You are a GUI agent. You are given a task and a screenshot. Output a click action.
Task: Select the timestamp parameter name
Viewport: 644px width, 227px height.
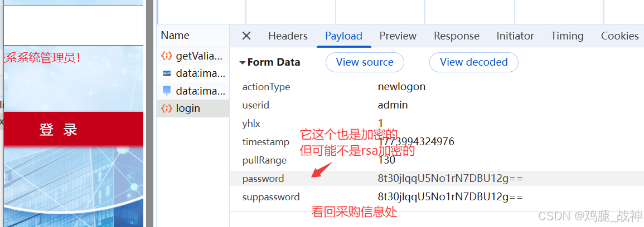coord(266,142)
